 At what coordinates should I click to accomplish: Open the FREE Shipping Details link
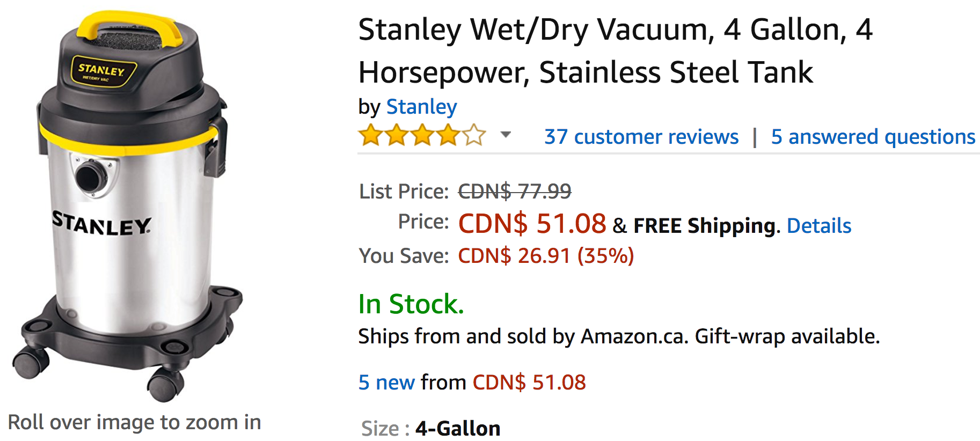819,226
